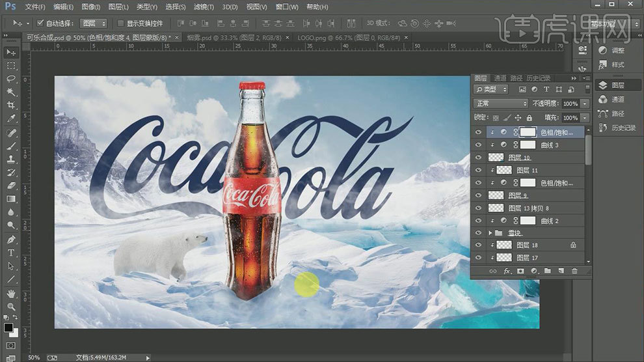This screenshot has width=644, height=362.
Task: Click the add layer mask icon
Action: coord(520,271)
